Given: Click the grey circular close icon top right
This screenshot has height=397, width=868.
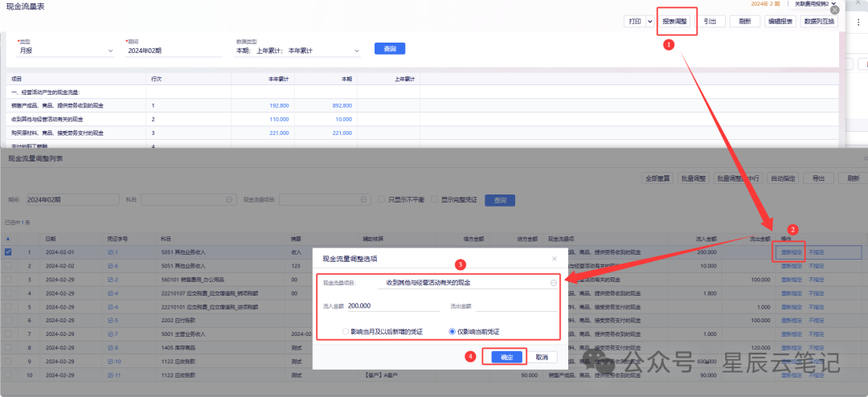Looking at the screenshot, I should coord(834,11).
